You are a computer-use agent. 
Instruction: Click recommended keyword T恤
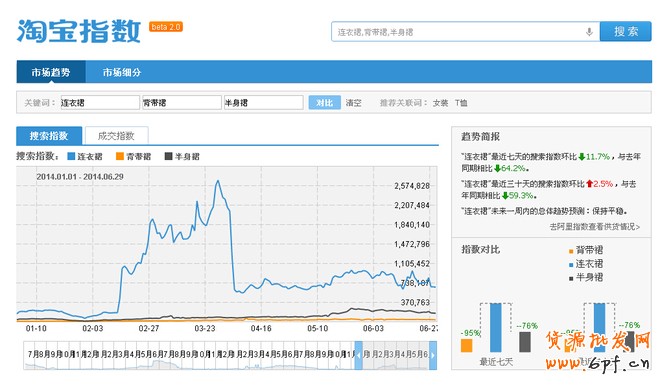pyautogui.click(x=461, y=103)
